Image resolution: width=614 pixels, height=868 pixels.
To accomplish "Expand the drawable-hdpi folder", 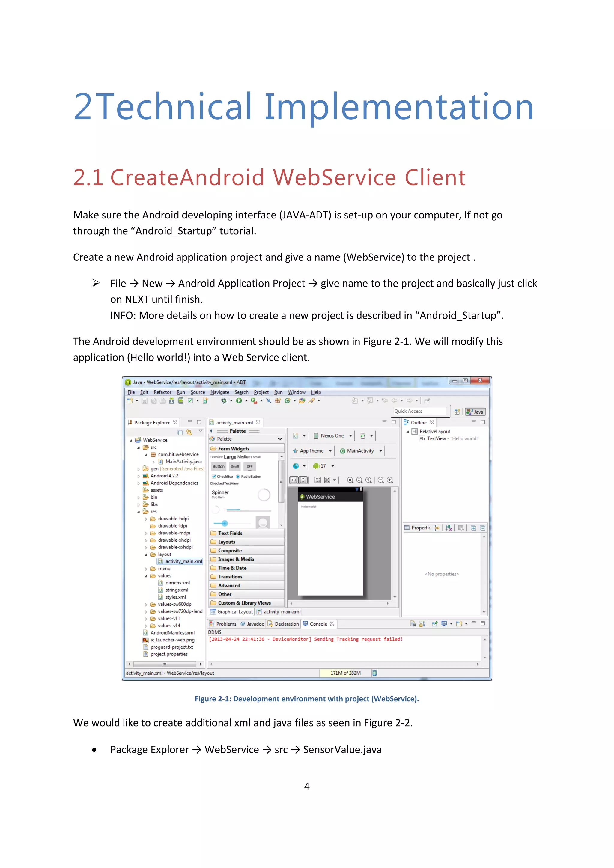I will tap(146, 519).
